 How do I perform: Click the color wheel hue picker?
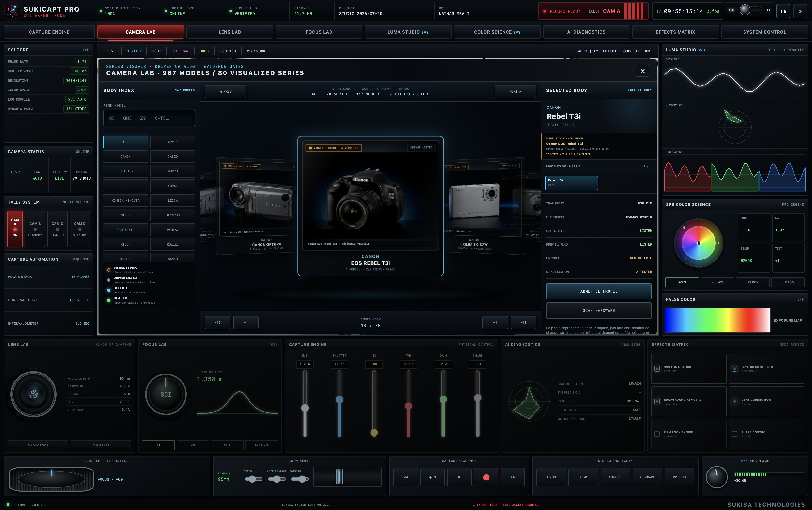pyautogui.click(x=699, y=243)
